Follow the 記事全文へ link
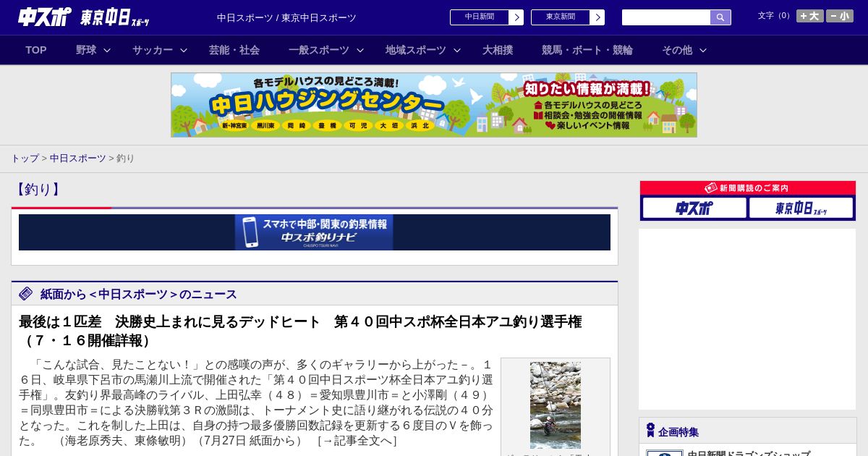The image size is (868, 456). click(357, 441)
